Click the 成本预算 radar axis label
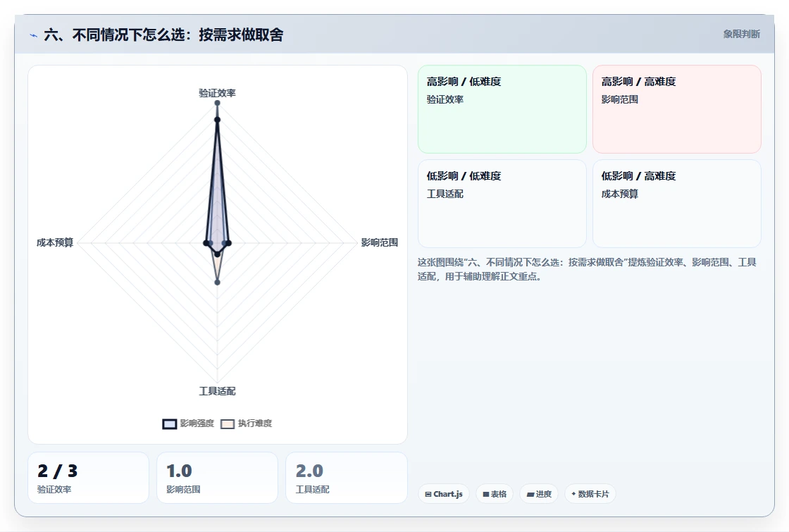Image resolution: width=789 pixels, height=532 pixels. tap(55, 242)
